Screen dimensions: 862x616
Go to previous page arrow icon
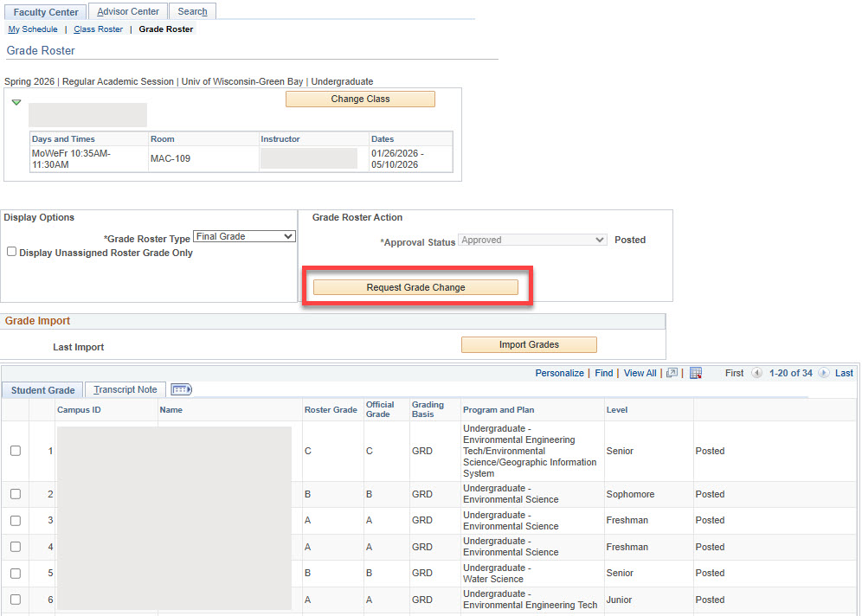pos(757,373)
